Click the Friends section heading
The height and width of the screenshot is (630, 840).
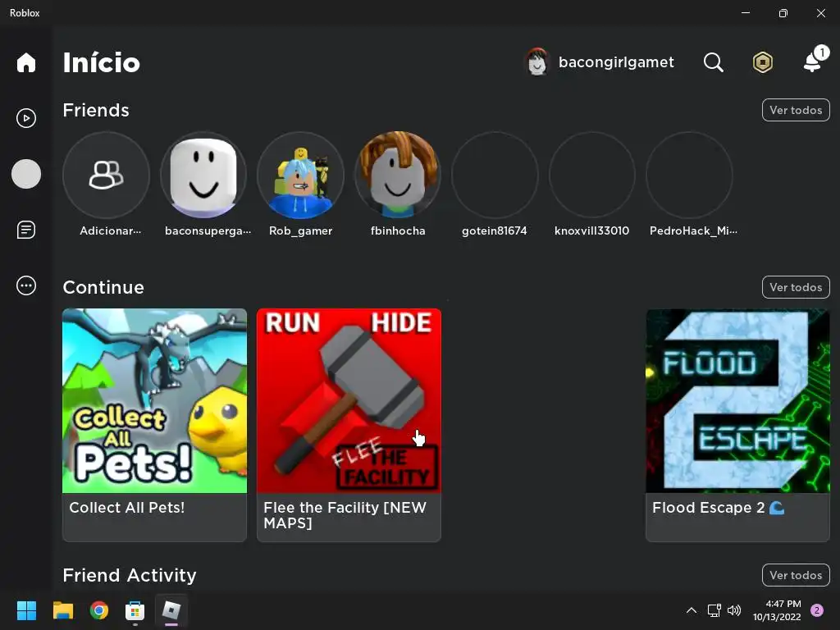[x=96, y=110]
